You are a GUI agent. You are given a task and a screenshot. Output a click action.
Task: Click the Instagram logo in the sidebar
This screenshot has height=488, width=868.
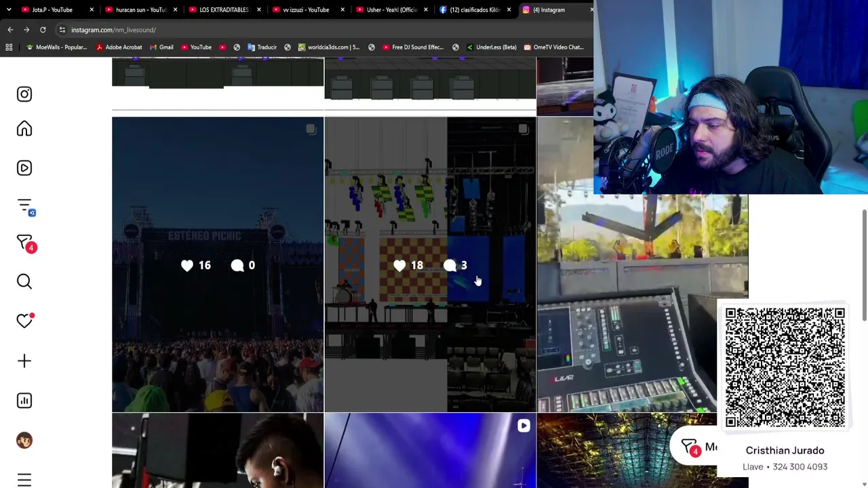(x=24, y=94)
